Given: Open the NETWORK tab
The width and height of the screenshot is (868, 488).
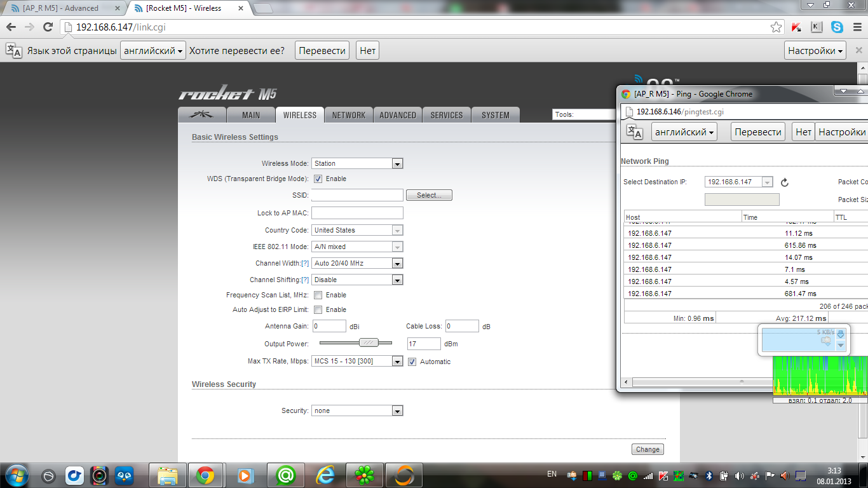Looking at the screenshot, I should (349, 115).
